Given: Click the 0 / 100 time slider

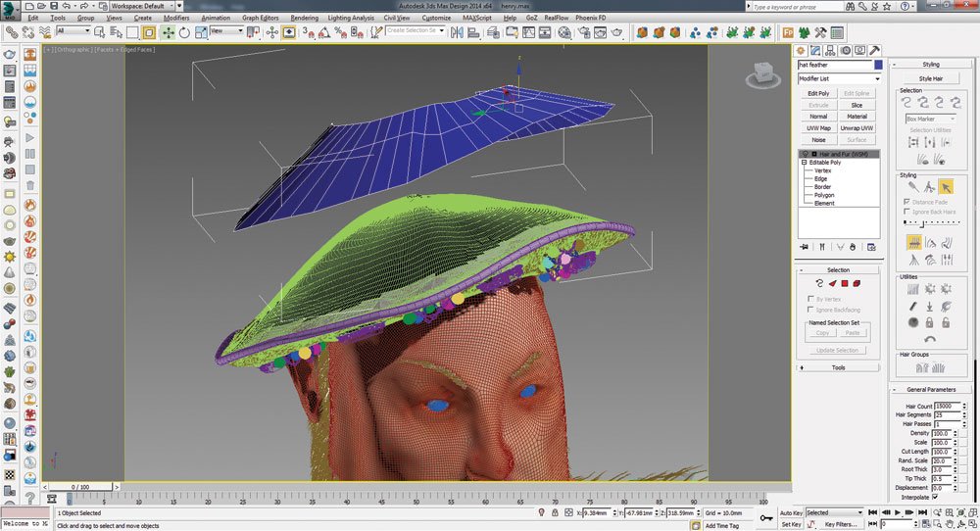Looking at the screenshot, I should pos(81,487).
